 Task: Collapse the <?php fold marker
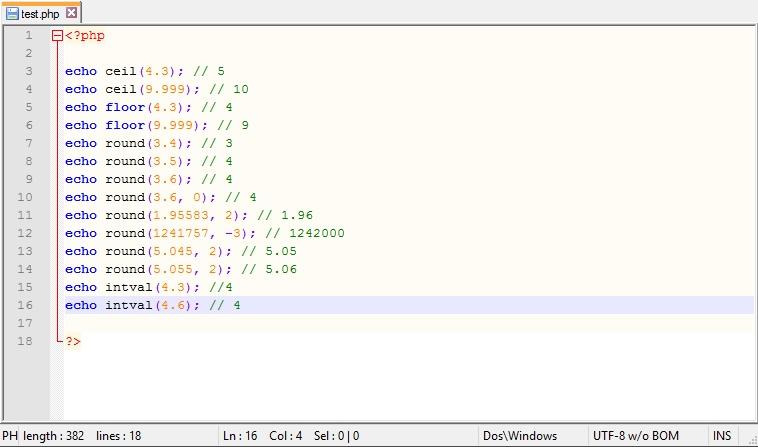click(57, 36)
